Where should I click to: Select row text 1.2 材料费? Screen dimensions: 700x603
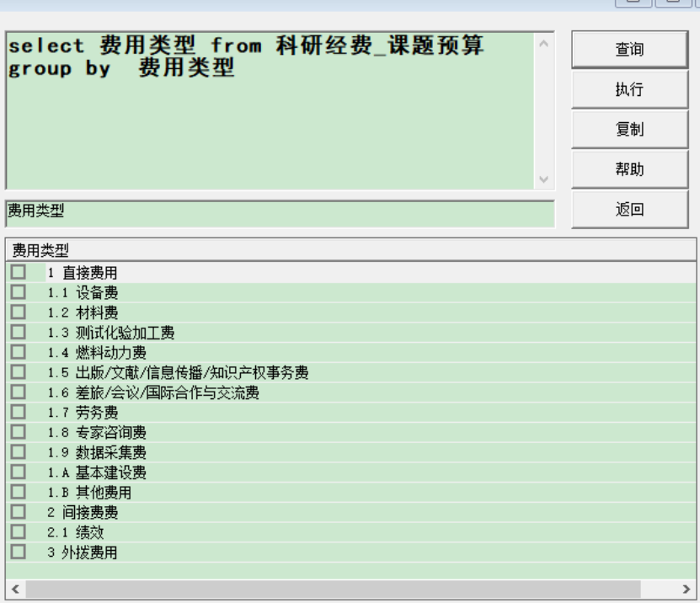tap(83, 312)
